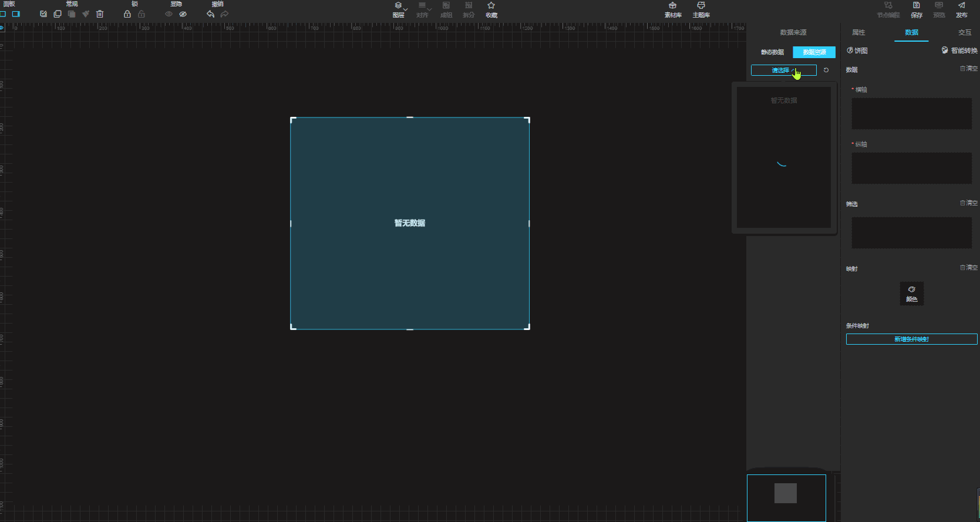
Task: Clear the 数据 section with 清空
Action: [x=969, y=69]
